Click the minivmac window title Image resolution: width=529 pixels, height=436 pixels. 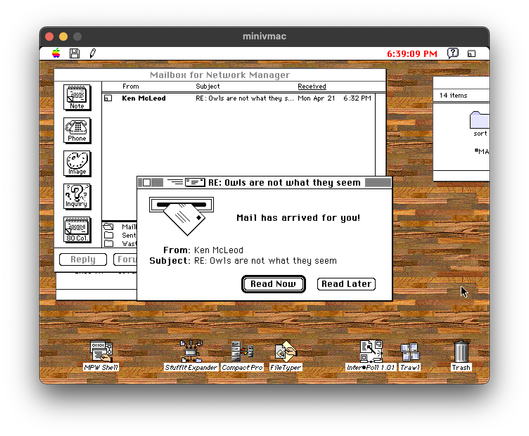264,36
